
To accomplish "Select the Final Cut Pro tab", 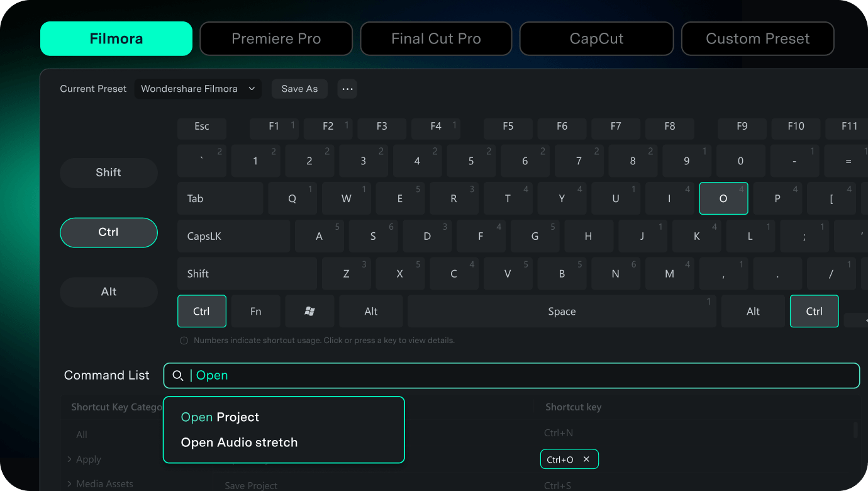I will coord(436,38).
